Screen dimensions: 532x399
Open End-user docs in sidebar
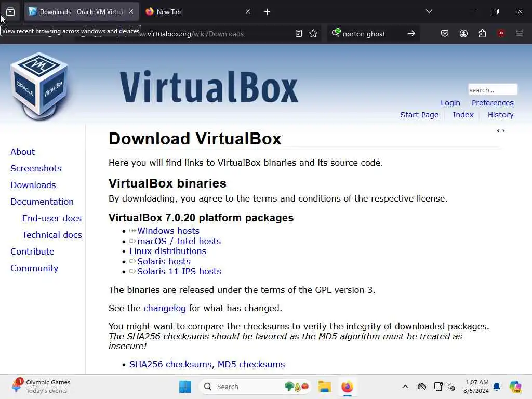pyautogui.click(x=52, y=218)
